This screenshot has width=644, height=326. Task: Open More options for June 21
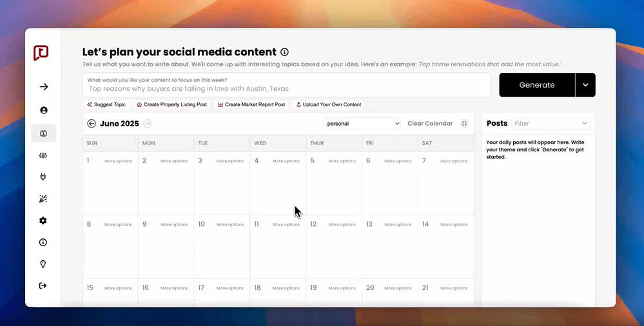click(454, 288)
